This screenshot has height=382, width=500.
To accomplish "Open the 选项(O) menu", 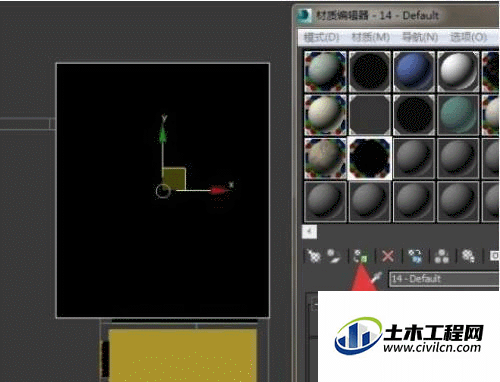I will [469, 37].
